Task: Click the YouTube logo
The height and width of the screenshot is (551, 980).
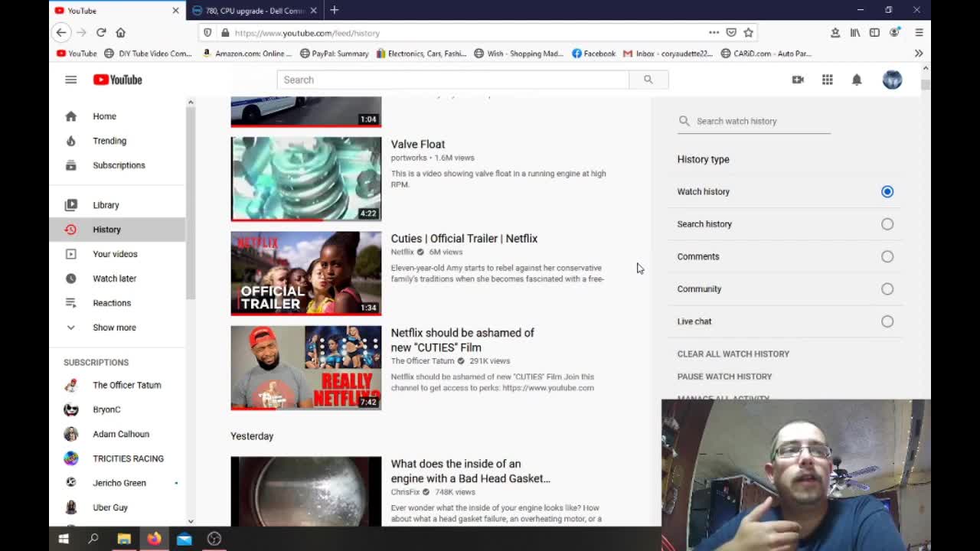Action: click(x=117, y=80)
